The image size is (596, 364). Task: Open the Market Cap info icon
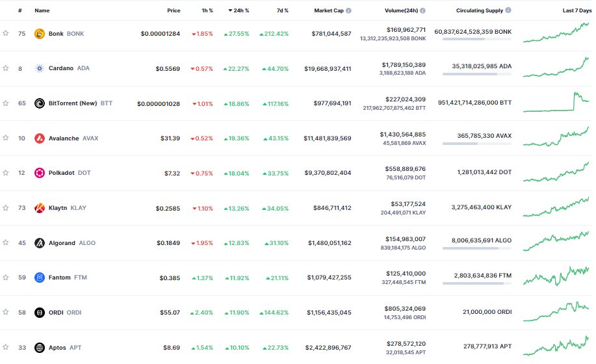pyautogui.click(x=348, y=11)
